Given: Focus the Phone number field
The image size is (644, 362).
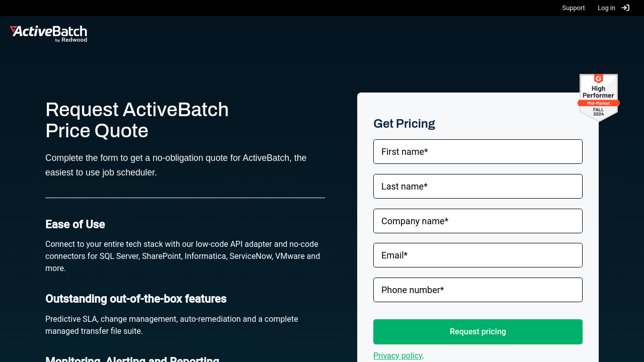Looking at the screenshot, I should (x=477, y=290).
